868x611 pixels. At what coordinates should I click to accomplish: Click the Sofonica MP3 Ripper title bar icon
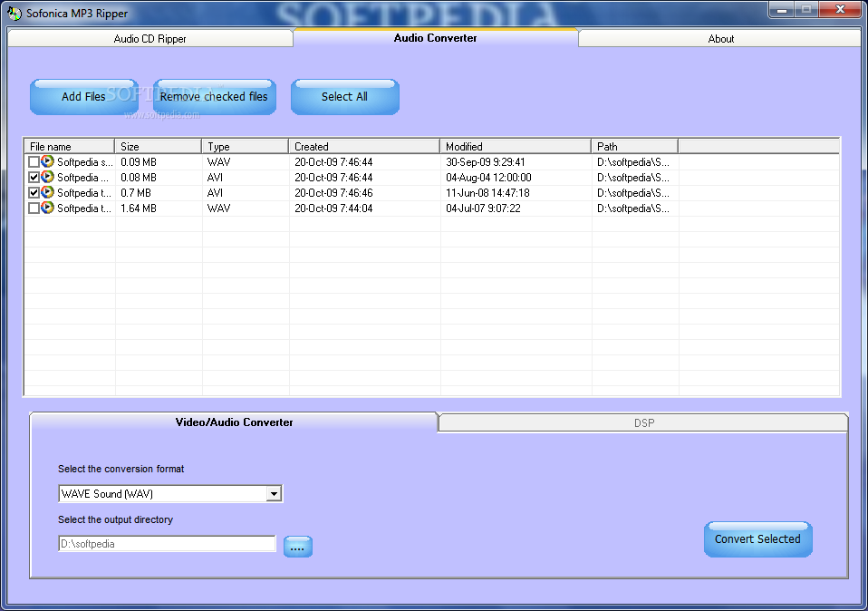[14, 13]
